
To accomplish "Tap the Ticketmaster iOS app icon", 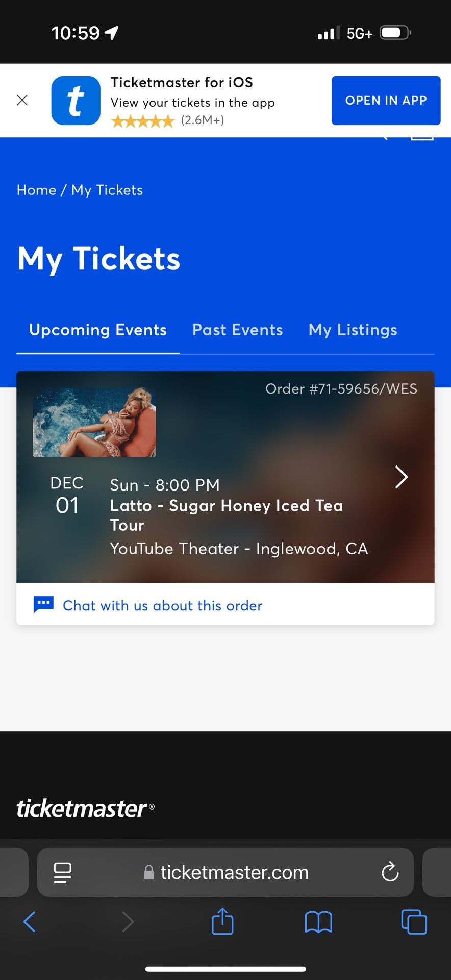I will tap(76, 101).
